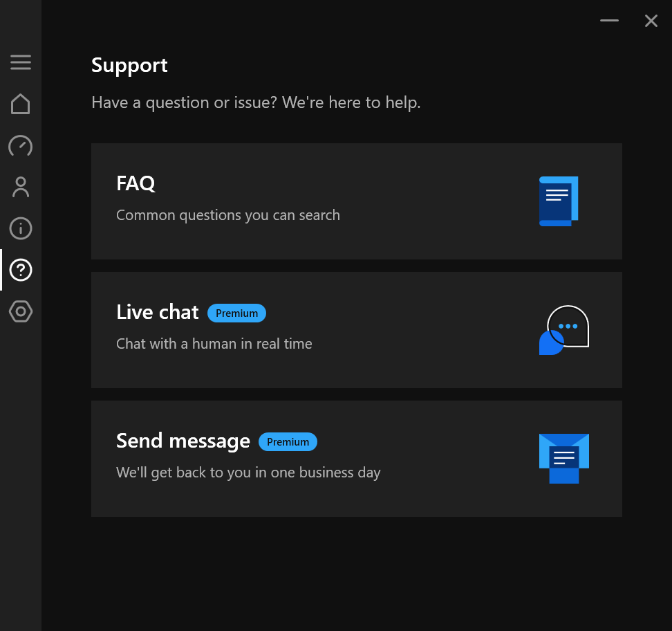Select the currently active Help tab
672x631 pixels.
[21, 271]
